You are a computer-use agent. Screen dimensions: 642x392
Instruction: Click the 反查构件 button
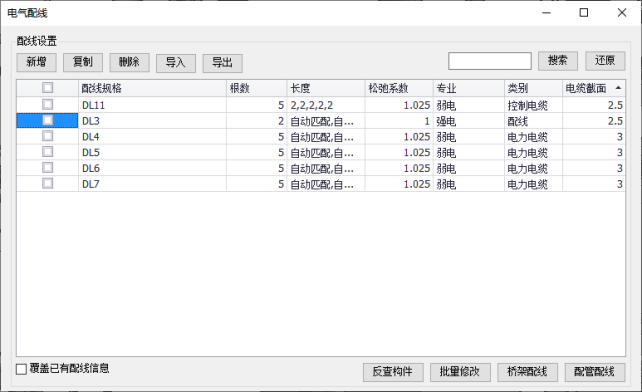[x=393, y=372]
